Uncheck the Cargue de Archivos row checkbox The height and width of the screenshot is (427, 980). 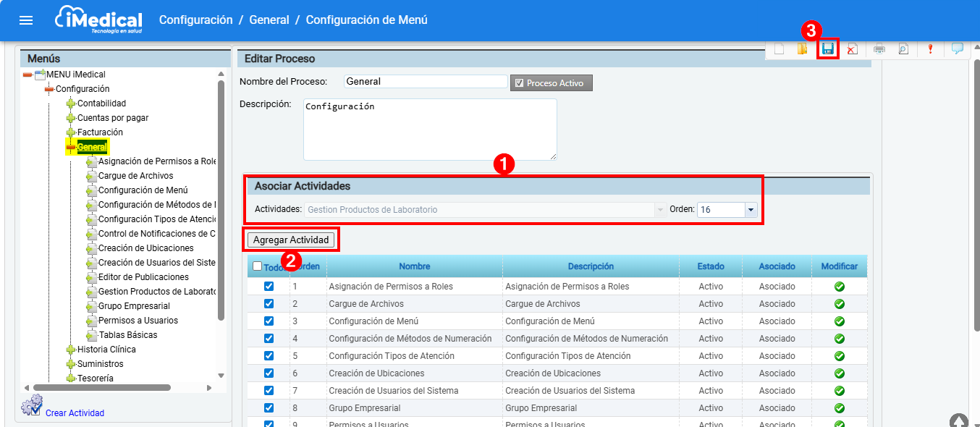coord(269,304)
